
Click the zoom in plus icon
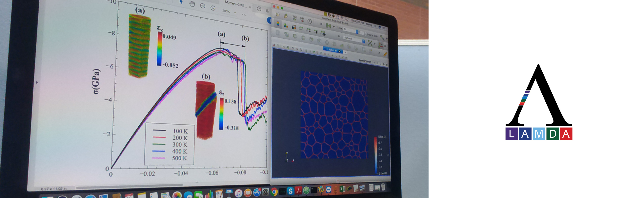pos(213,8)
